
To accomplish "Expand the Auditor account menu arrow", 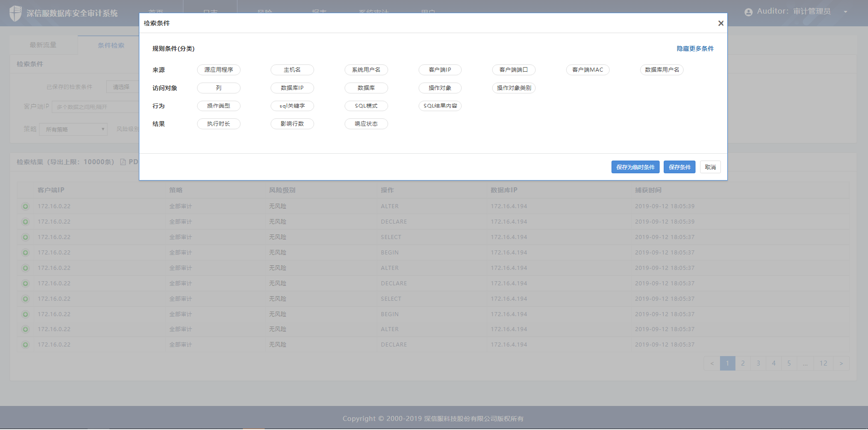I will point(845,12).
